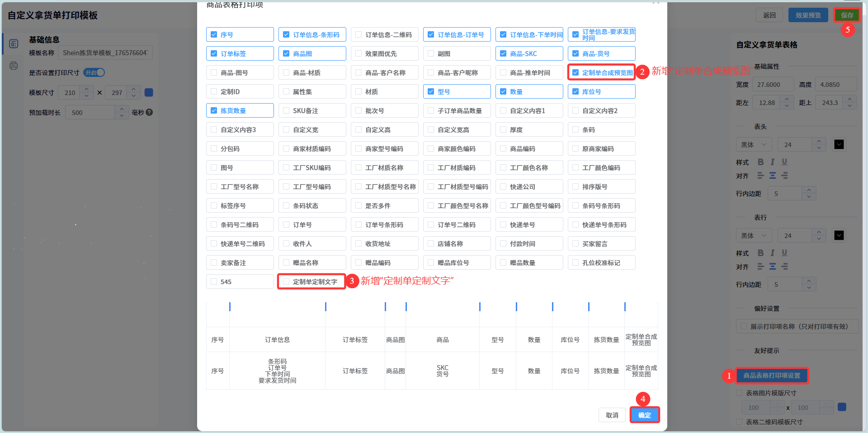
Task: Open the basic info template sidebar icon
Action: tap(14, 43)
